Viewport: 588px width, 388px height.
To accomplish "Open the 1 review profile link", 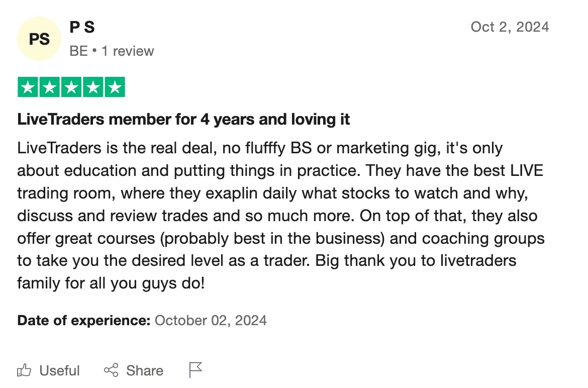I will pyautogui.click(x=127, y=51).
